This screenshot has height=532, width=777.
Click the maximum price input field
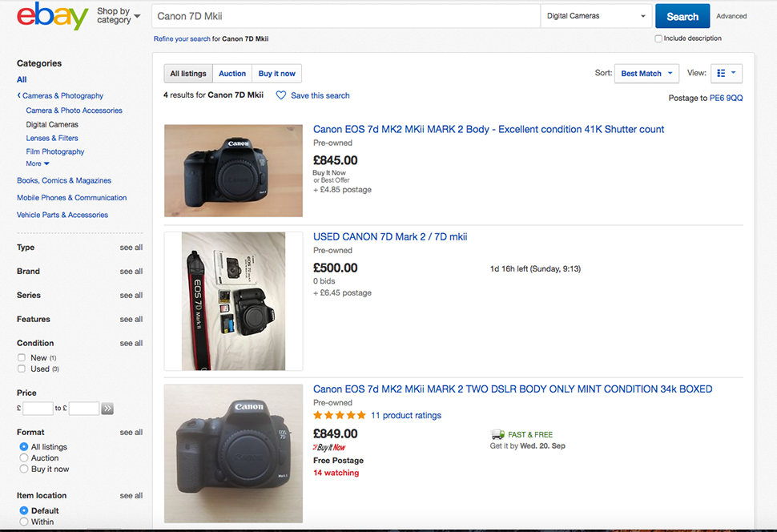(83, 408)
